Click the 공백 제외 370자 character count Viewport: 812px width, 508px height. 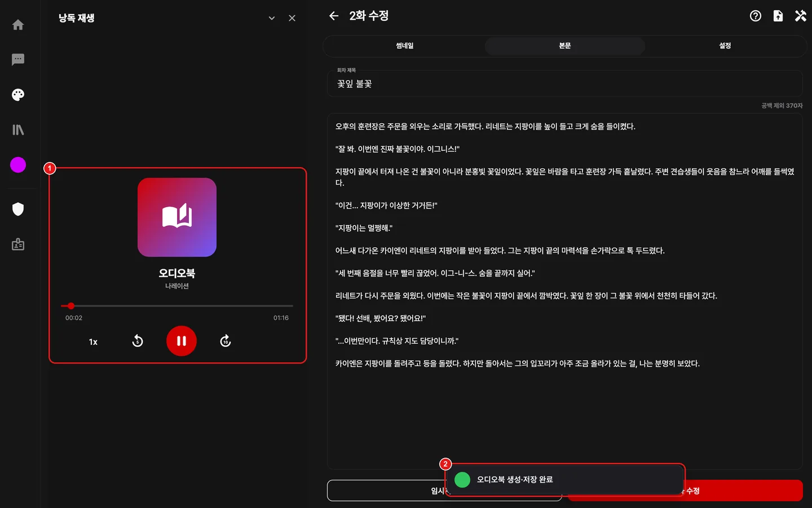[782, 106]
